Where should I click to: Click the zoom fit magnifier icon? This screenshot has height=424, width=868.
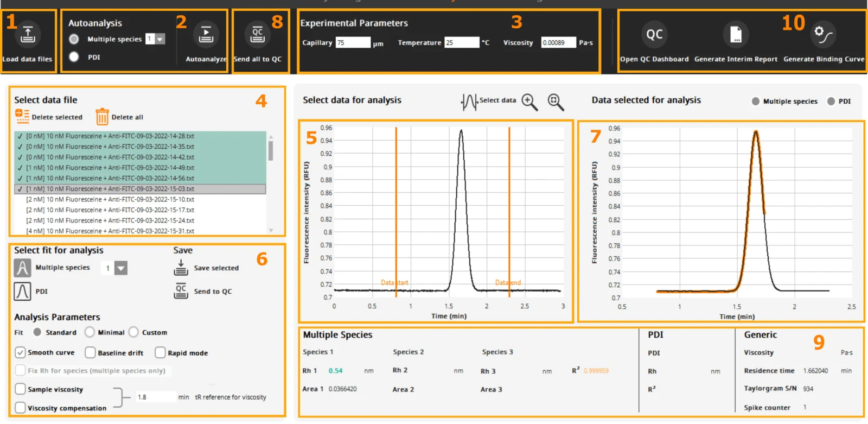[556, 102]
